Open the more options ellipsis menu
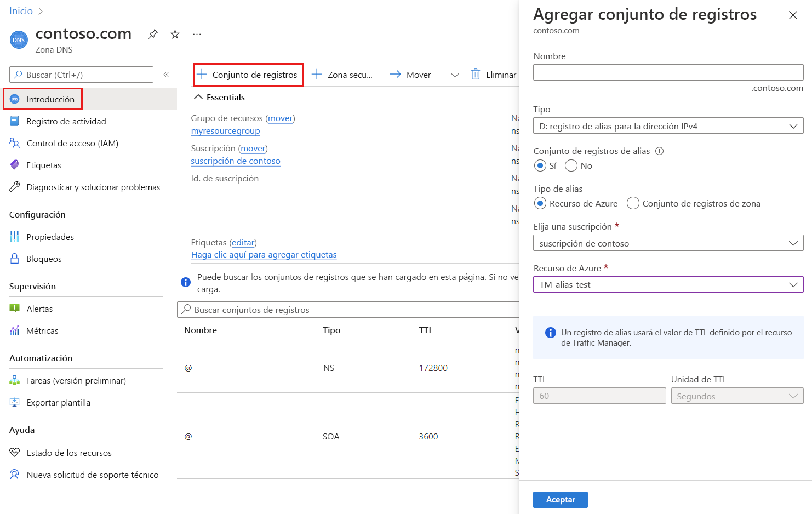Screen dimensions: 812x514 [197, 34]
